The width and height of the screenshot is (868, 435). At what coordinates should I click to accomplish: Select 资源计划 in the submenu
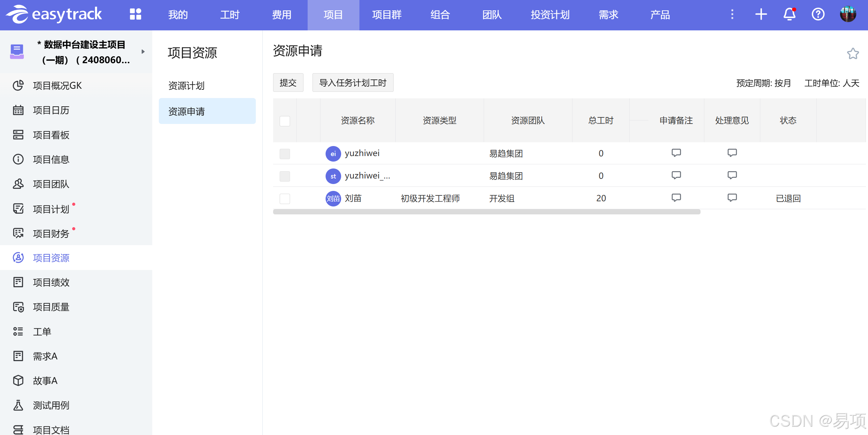point(186,86)
